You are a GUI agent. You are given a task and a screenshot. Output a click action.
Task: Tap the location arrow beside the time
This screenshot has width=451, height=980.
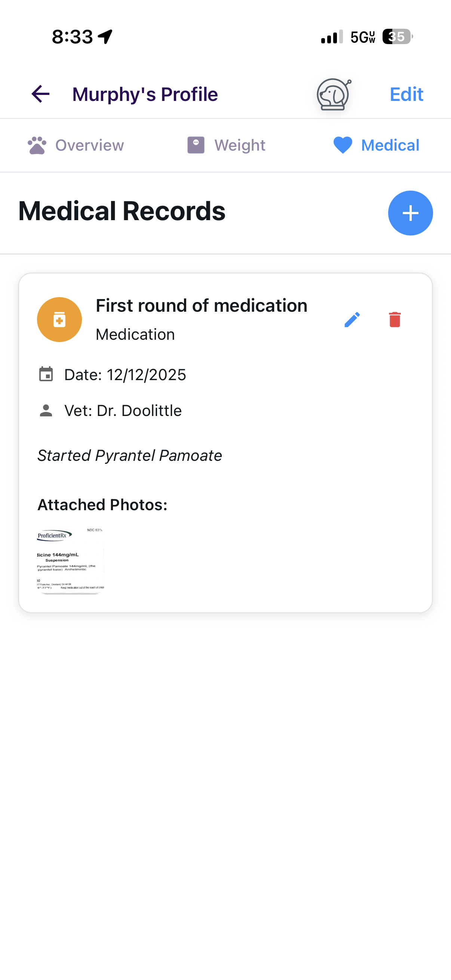pos(105,37)
